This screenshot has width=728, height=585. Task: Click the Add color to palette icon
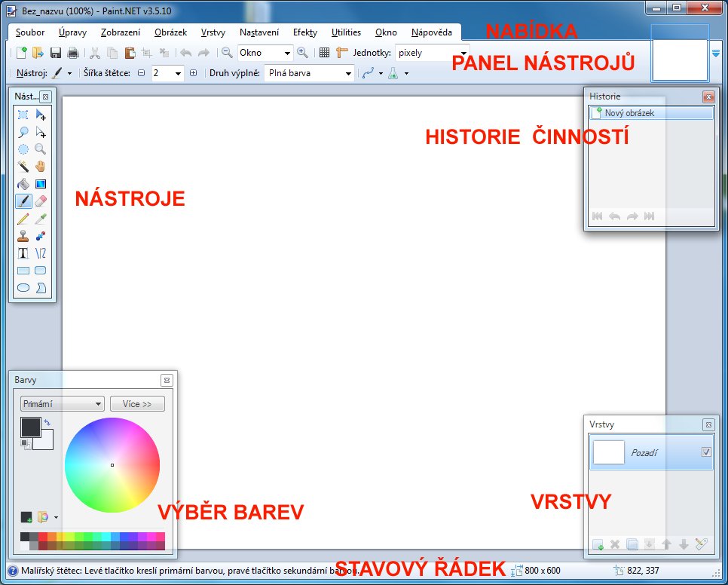click(26, 517)
